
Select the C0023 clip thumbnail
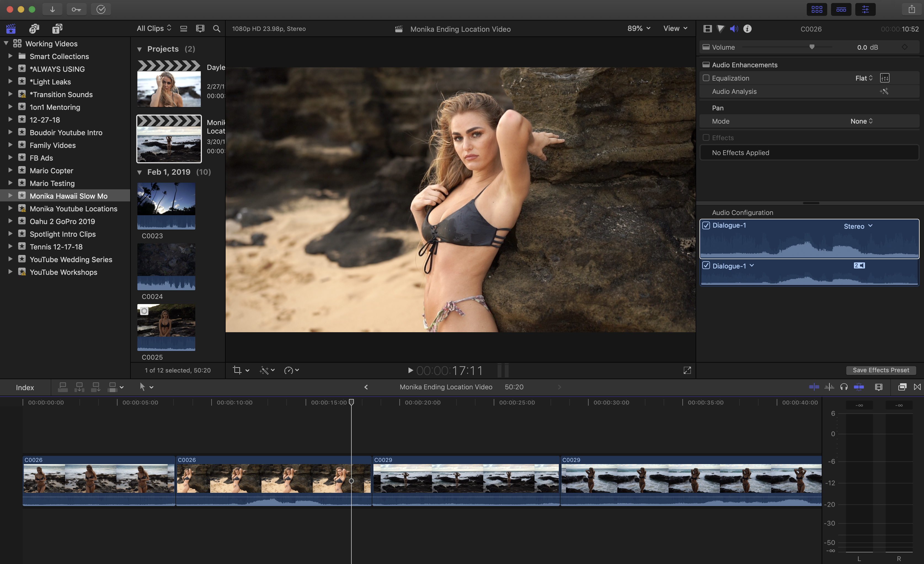(x=166, y=206)
